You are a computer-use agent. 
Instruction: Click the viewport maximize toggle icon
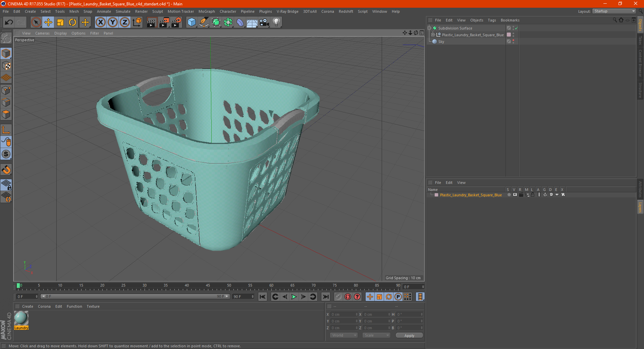(422, 33)
